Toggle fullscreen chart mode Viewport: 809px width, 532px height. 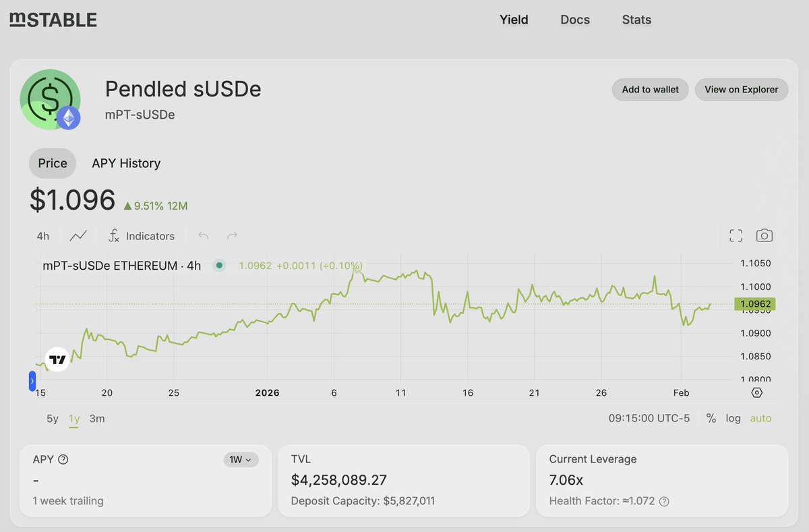click(x=736, y=236)
